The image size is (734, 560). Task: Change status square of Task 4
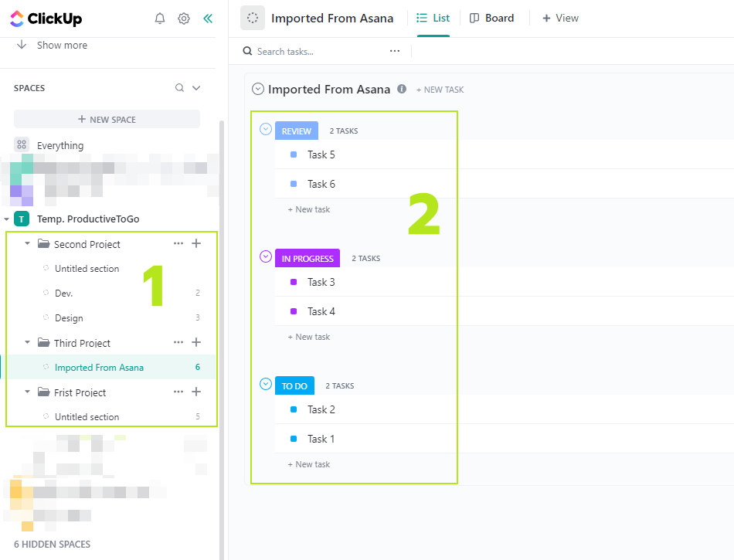(294, 311)
